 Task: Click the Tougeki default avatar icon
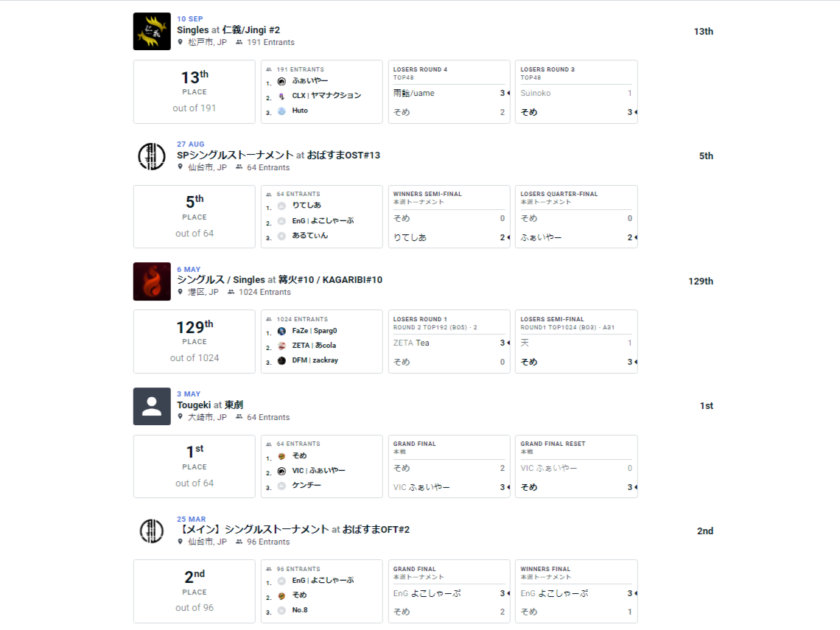click(x=152, y=407)
